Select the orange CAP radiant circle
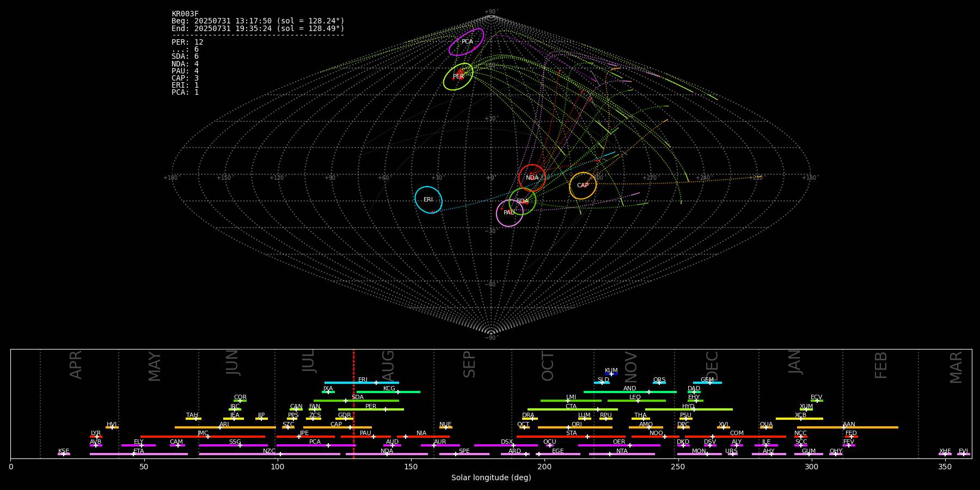The image size is (980, 490). pyautogui.click(x=583, y=186)
